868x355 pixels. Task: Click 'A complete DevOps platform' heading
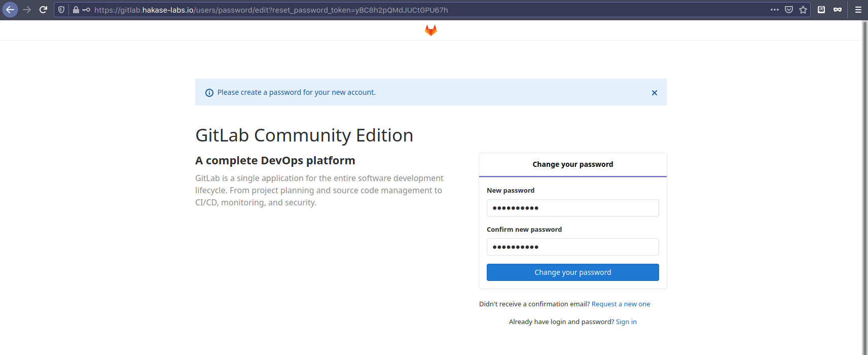click(x=275, y=161)
